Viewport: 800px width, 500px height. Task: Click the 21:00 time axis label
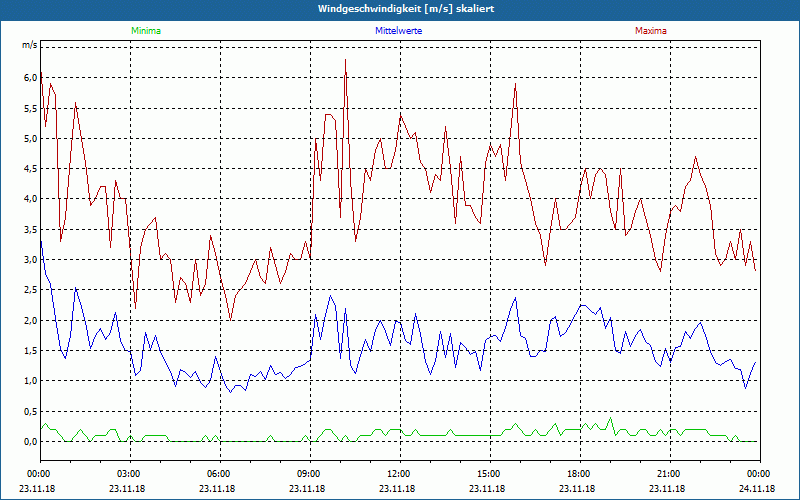tap(668, 474)
